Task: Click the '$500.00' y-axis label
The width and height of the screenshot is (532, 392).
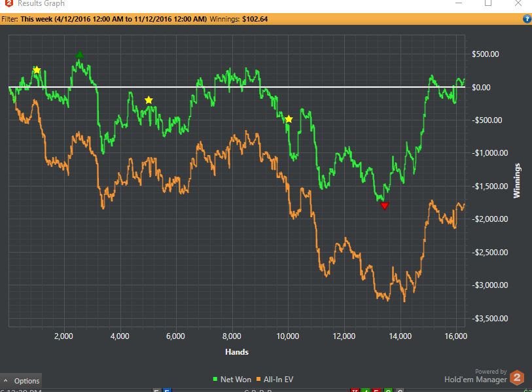Action: pyautogui.click(x=485, y=54)
